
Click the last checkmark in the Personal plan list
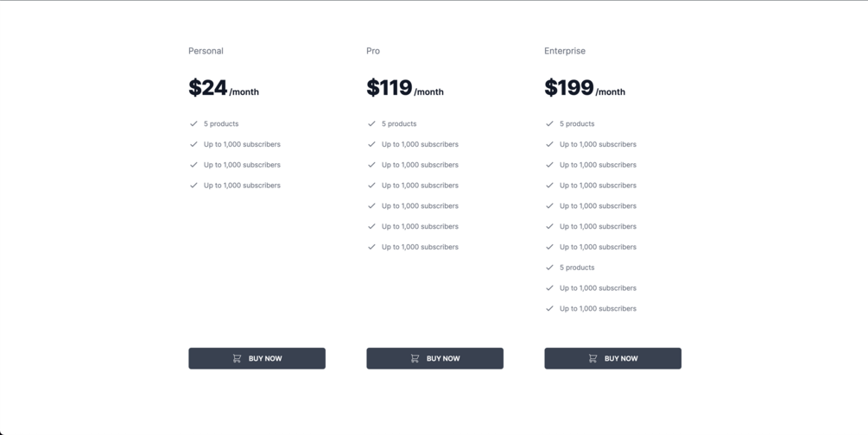click(x=193, y=186)
